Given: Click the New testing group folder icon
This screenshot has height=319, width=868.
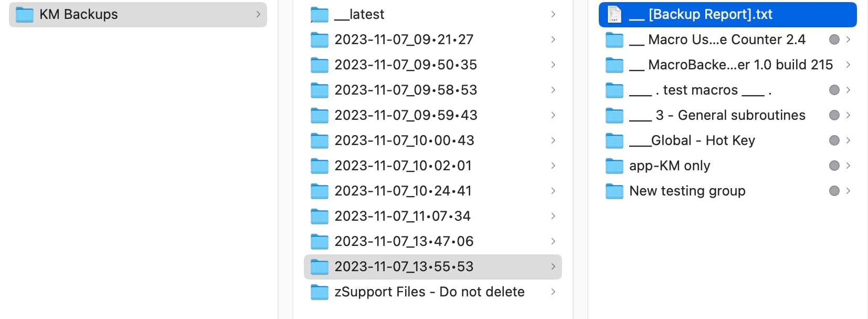Looking at the screenshot, I should click(x=615, y=191).
